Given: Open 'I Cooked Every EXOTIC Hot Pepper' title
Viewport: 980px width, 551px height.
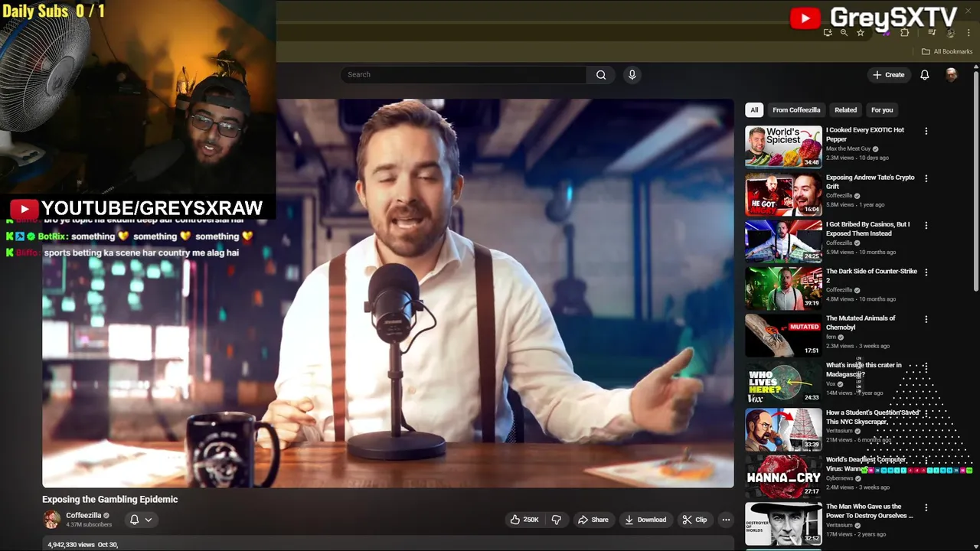Looking at the screenshot, I should point(865,135).
